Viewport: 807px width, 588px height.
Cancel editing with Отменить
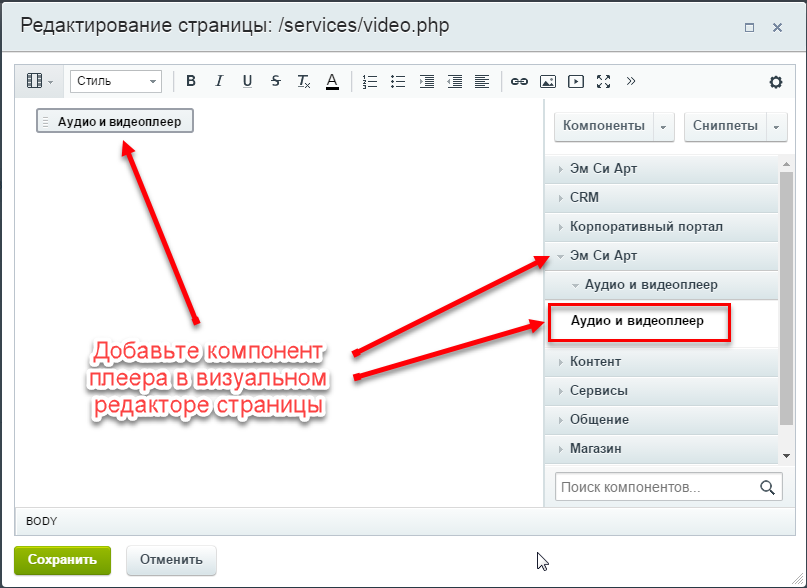pos(170,560)
